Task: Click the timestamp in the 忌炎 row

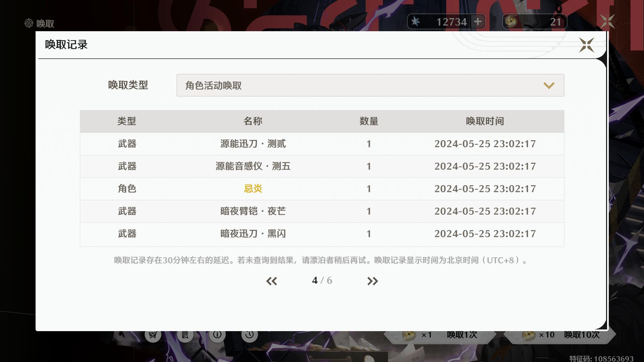Action: 485,189
